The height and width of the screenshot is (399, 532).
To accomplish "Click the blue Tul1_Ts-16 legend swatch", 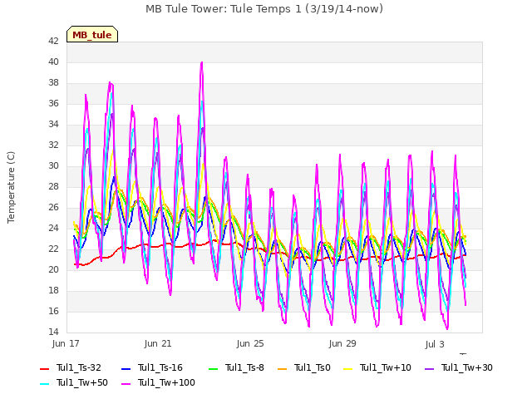I will [x=126, y=368].
